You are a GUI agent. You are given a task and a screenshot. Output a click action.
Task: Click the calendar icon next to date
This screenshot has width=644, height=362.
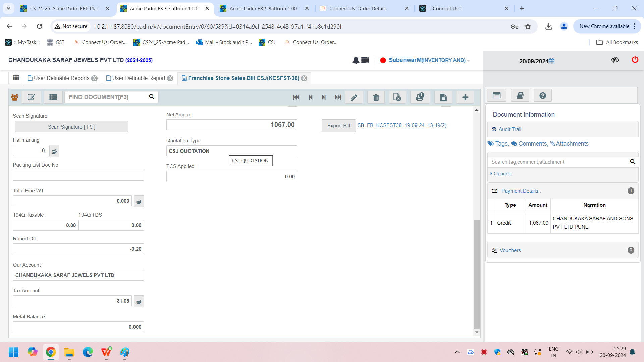[551, 61]
